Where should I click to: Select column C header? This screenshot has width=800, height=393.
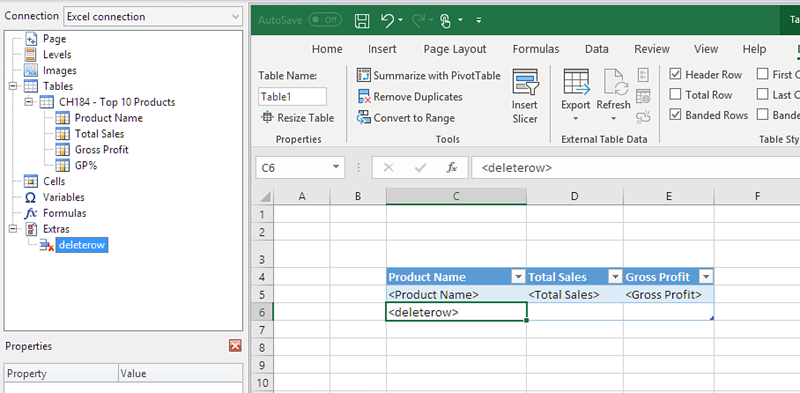[456, 196]
